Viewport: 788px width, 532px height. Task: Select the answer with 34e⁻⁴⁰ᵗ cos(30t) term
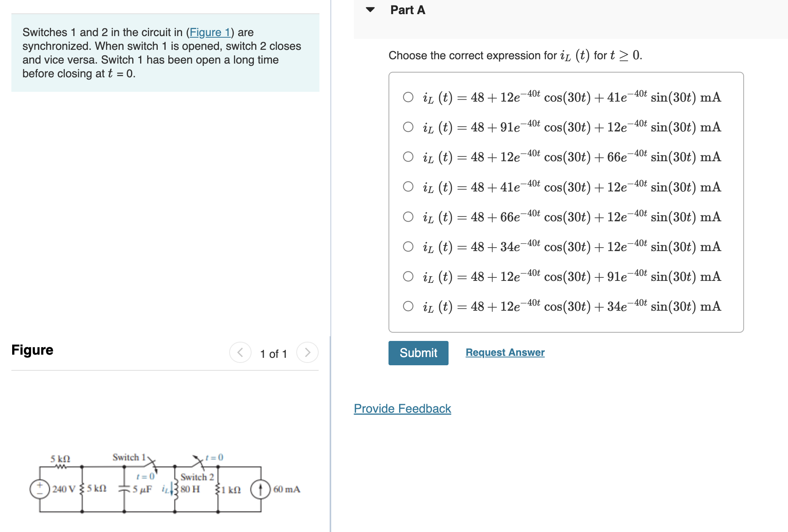(x=408, y=247)
